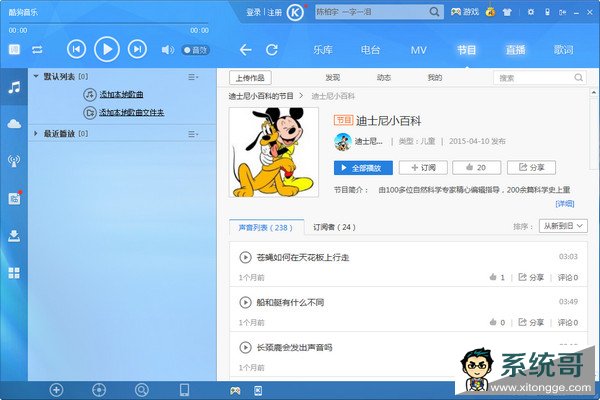
Task: Click the KuGou K logo icon
Action: click(x=295, y=13)
